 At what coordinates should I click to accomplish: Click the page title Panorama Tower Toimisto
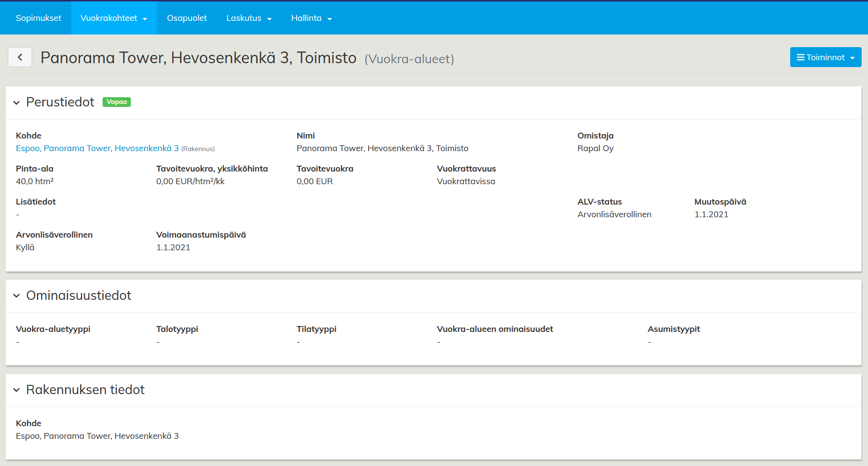198,58
